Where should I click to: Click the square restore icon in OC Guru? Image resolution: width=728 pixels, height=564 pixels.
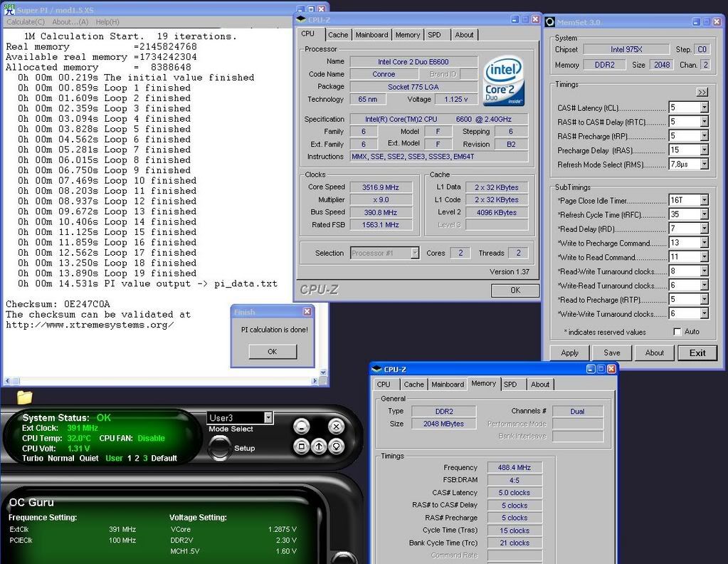point(301,447)
